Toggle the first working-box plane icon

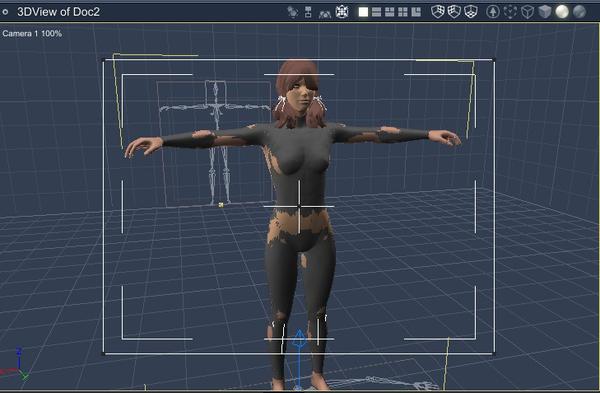point(438,12)
